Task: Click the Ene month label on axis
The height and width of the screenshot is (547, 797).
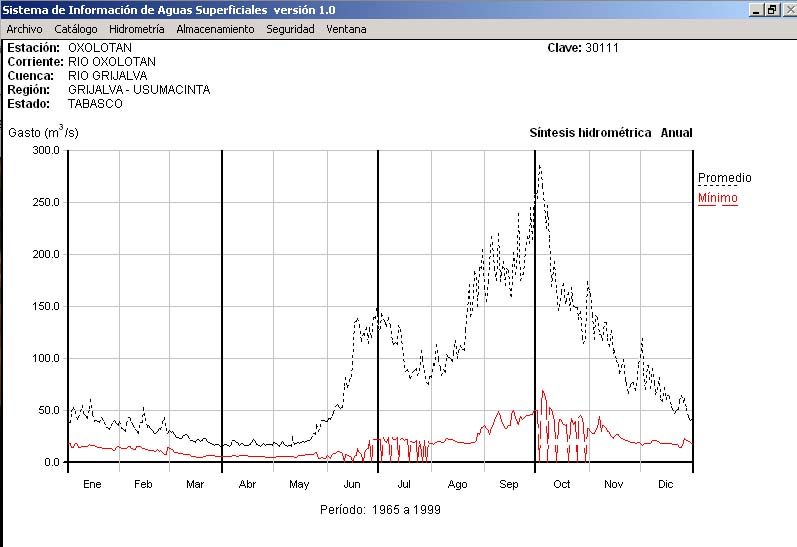Action: [x=92, y=484]
